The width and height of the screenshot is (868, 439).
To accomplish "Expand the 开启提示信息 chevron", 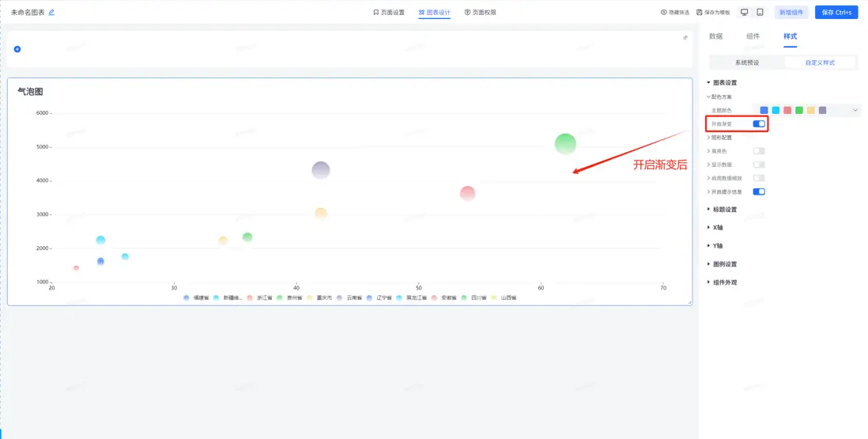I will click(x=708, y=191).
